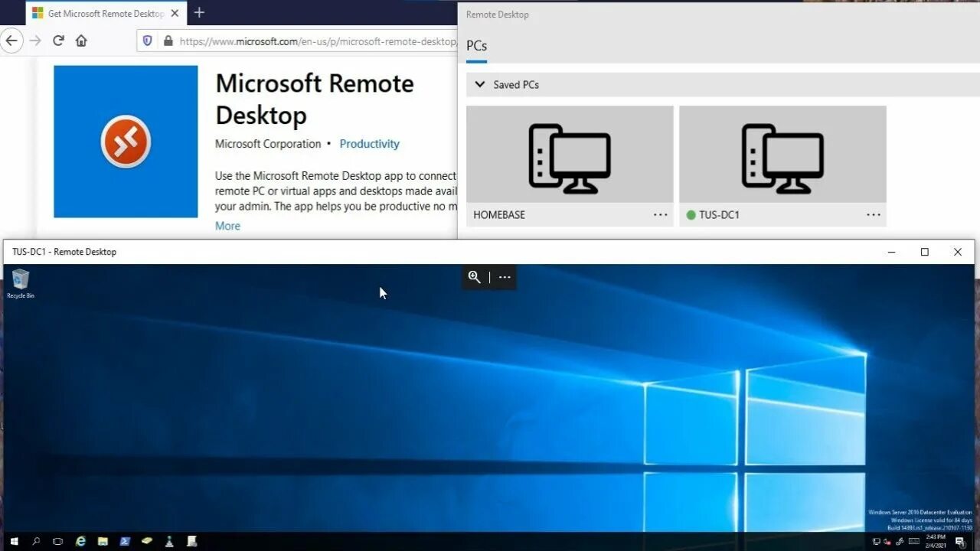Open the tracking protection shield in address bar
980x551 pixels.
[148, 41]
